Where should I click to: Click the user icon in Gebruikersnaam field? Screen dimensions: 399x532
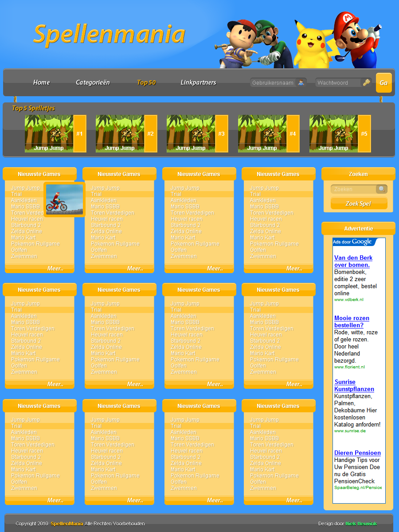coord(301,82)
